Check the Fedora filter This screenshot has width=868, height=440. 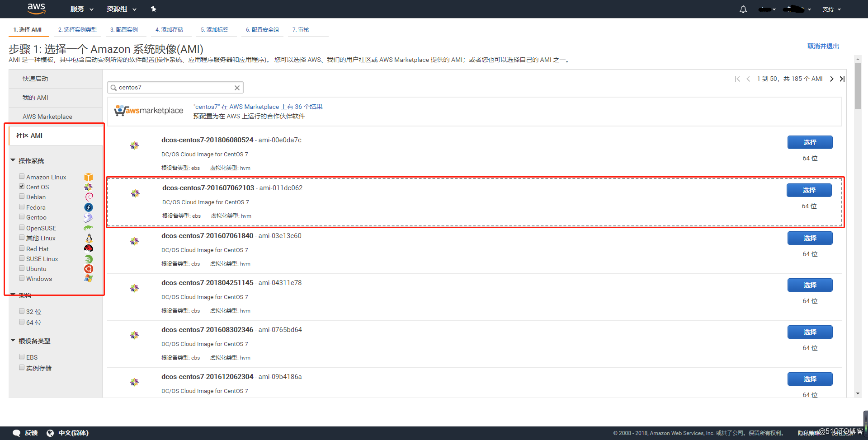[22, 207]
